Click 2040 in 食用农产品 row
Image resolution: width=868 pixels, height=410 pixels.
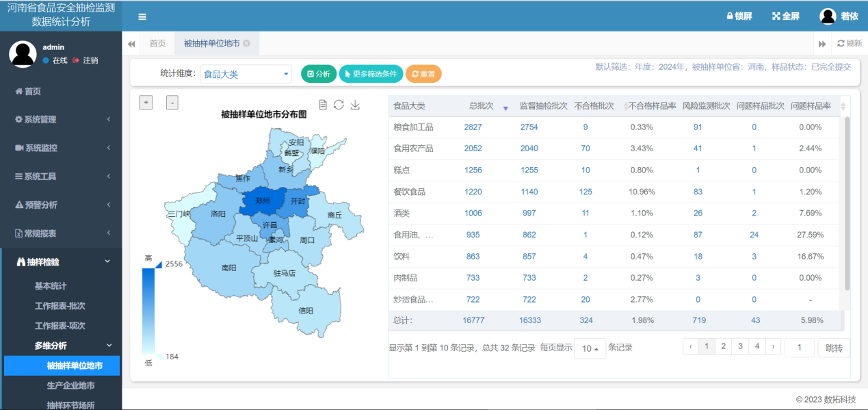coord(529,149)
